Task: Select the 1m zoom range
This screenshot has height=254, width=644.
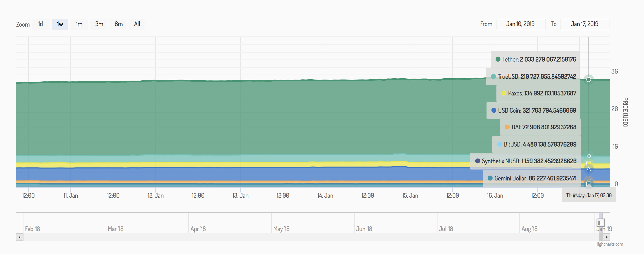Action: [79, 24]
